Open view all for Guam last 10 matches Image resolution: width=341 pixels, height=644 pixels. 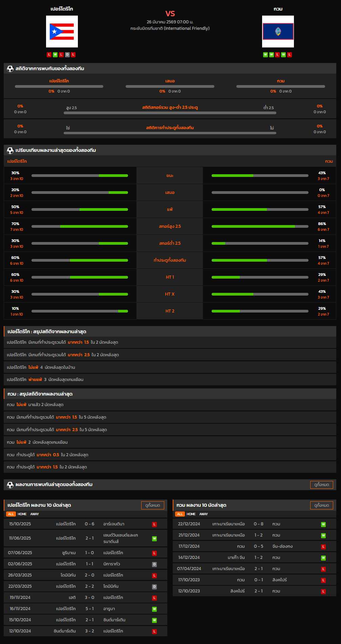[x=321, y=505]
